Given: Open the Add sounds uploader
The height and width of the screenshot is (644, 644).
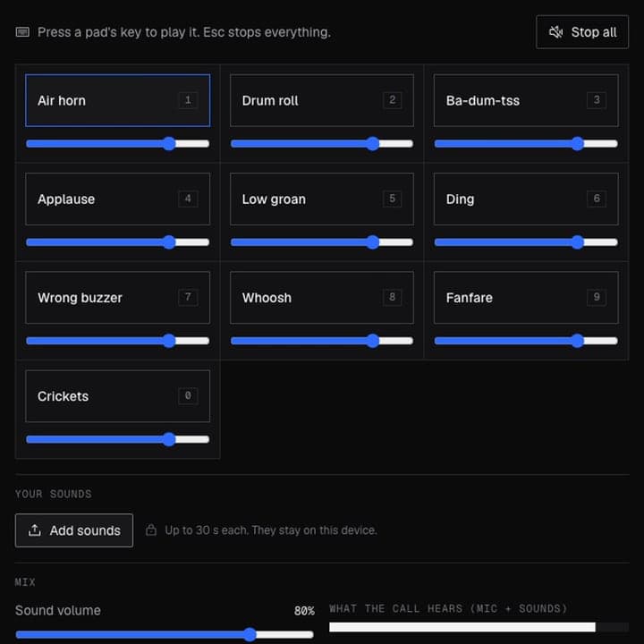Looking at the screenshot, I should click(74, 530).
